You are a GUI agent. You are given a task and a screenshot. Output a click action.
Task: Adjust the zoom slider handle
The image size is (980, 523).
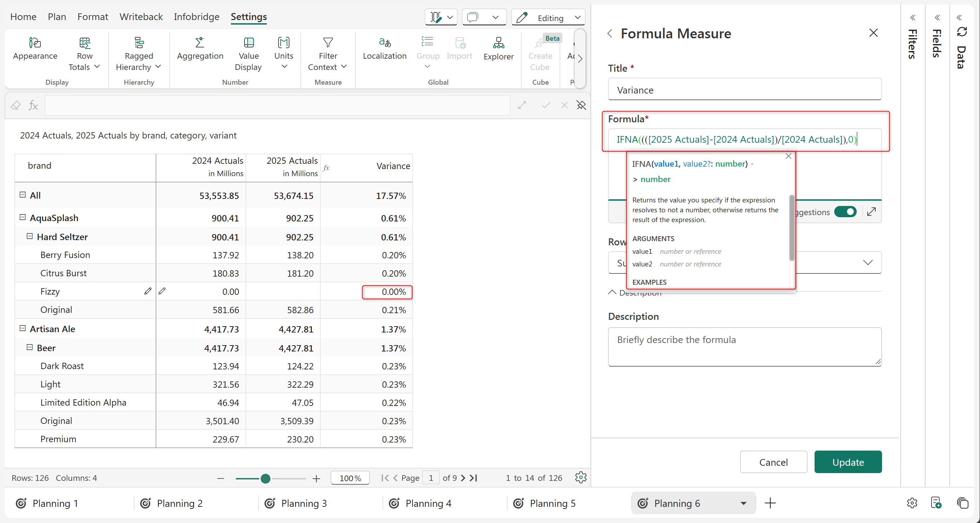pos(266,478)
